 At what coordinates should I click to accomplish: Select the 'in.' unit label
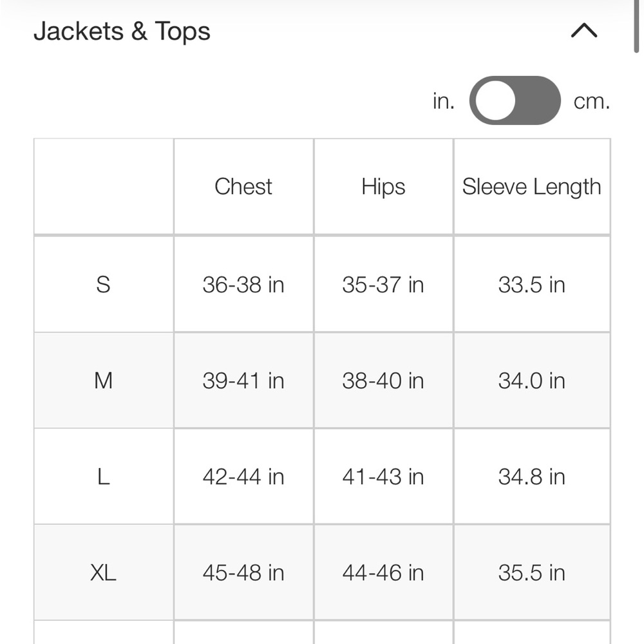pos(444,101)
